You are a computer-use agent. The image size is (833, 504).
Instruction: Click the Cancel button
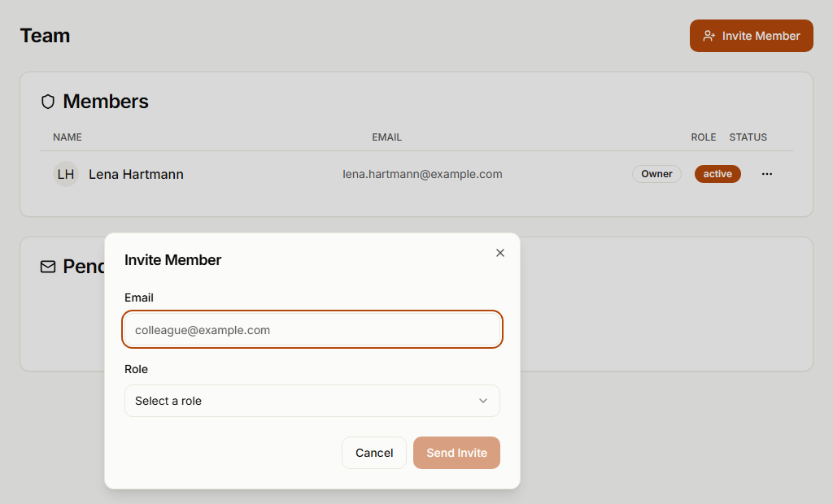[x=374, y=453]
